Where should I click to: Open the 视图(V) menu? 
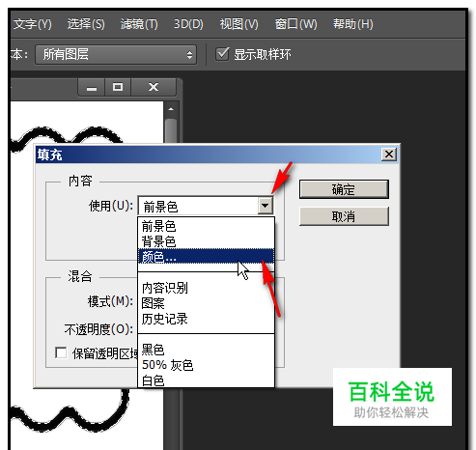coord(238,24)
